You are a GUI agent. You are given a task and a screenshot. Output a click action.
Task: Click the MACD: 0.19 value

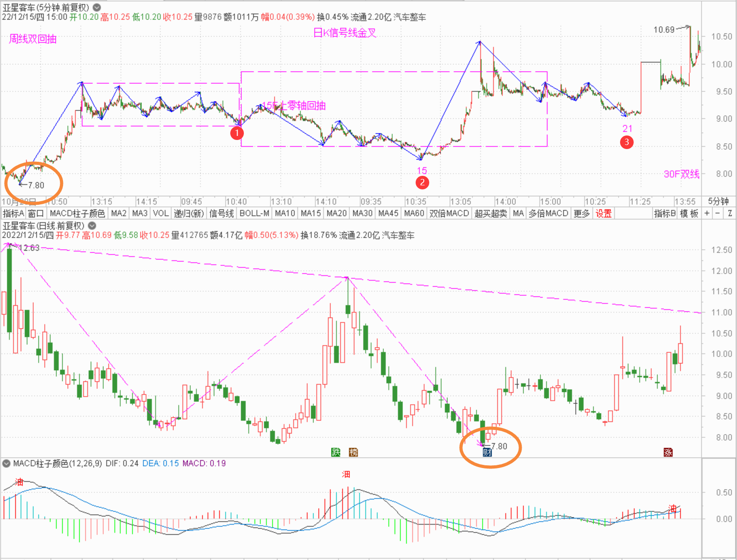point(204,463)
